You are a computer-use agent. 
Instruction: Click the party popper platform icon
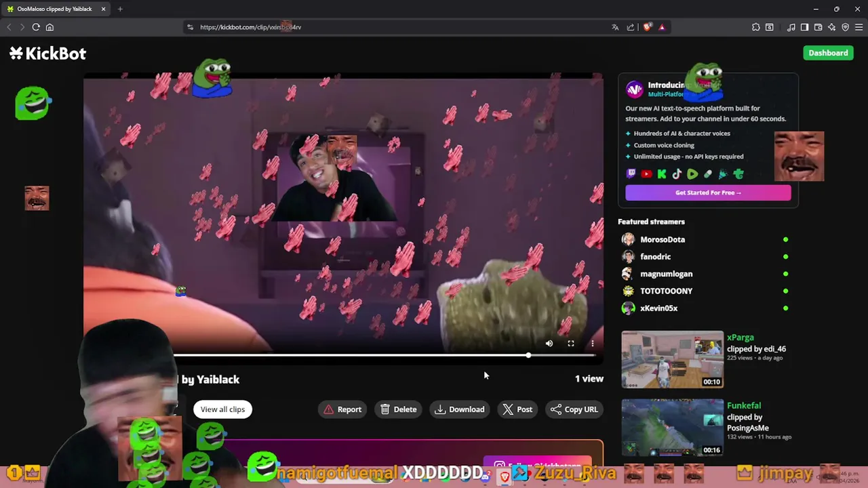[723, 174]
